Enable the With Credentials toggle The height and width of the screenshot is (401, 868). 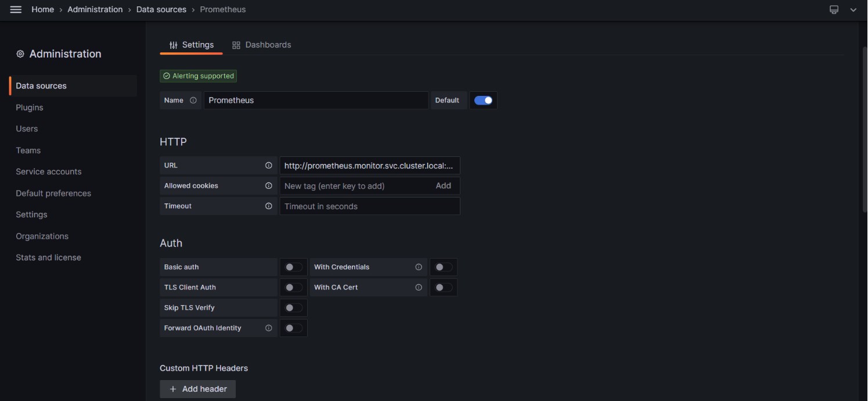click(444, 267)
